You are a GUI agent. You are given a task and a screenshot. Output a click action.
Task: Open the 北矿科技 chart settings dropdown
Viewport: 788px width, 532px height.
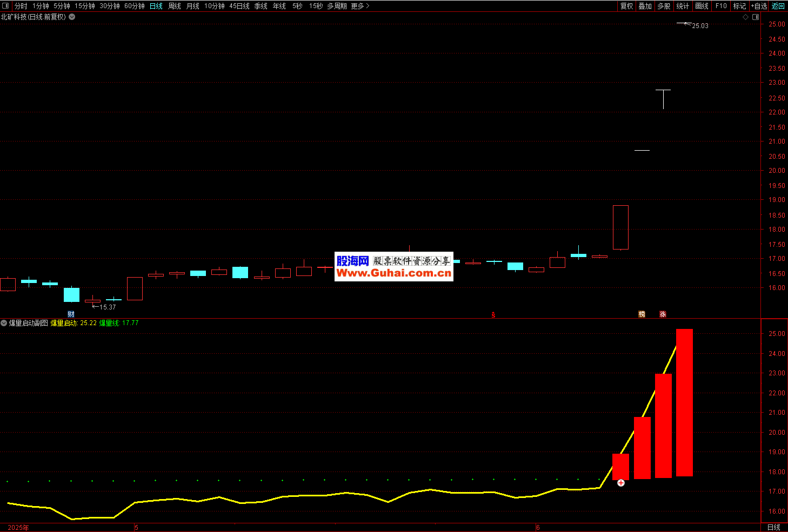point(72,17)
